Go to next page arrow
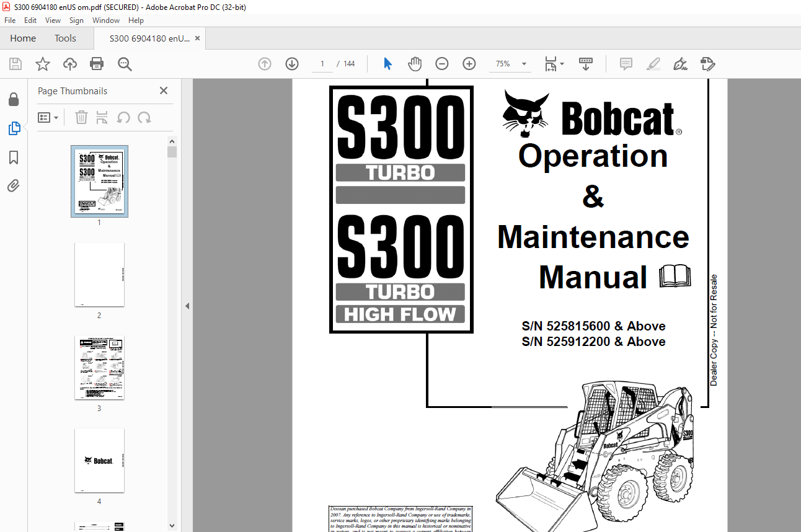This screenshot has width=801, height=532. coord(292,64)
